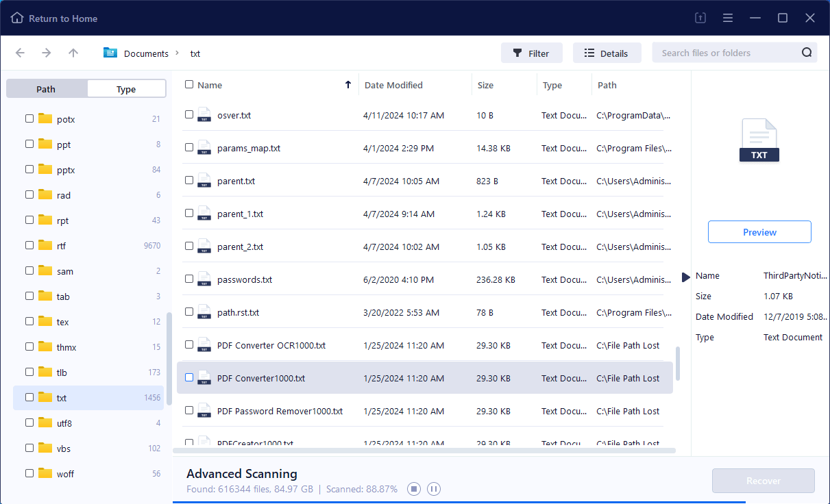Viewport: 830px width, 504px height.
Task: Go back with the left arrow
Action: pyautogui.click(x=20, y=53)
